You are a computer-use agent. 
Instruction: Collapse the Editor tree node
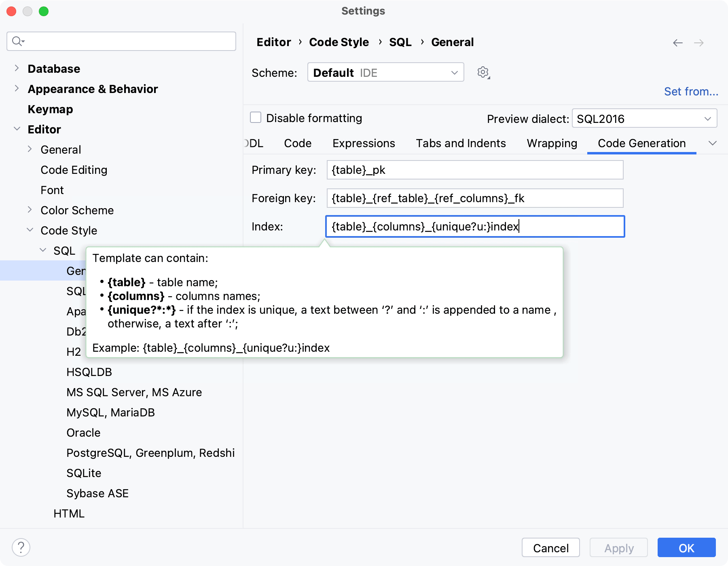point(17,129)
